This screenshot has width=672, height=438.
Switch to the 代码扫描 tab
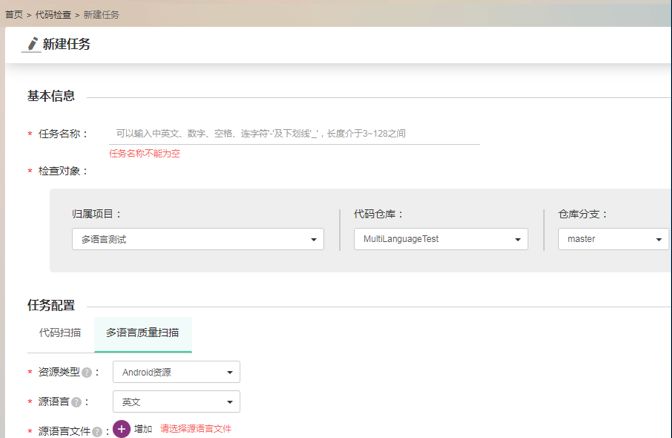coord(60,333)
